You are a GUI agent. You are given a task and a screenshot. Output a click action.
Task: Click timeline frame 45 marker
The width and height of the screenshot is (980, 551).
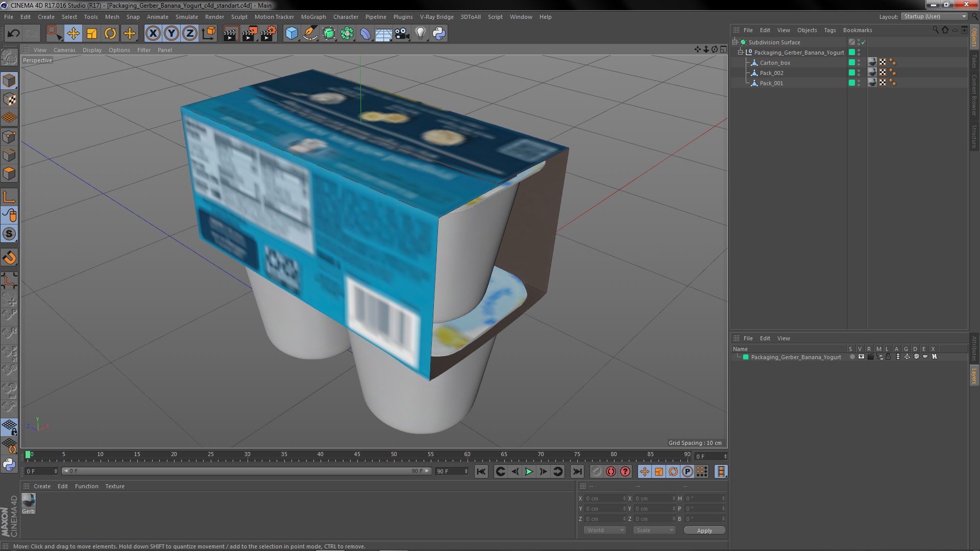coord(357,454)
